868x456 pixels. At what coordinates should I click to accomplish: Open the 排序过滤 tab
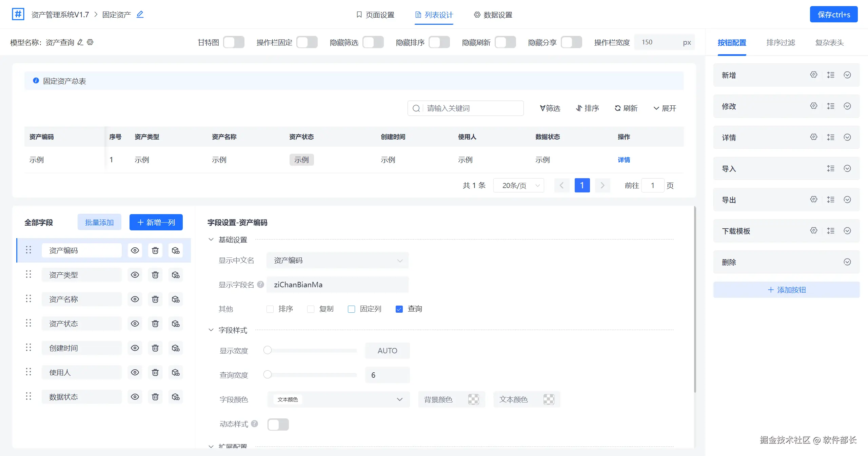[781, 43]
